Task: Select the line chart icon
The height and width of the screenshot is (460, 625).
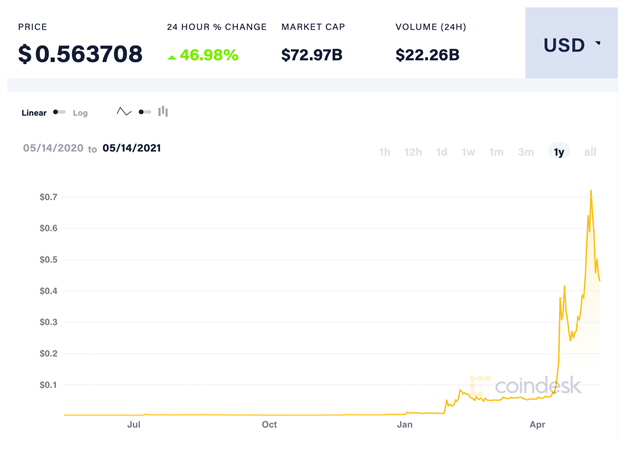Action: coord(124,112)
